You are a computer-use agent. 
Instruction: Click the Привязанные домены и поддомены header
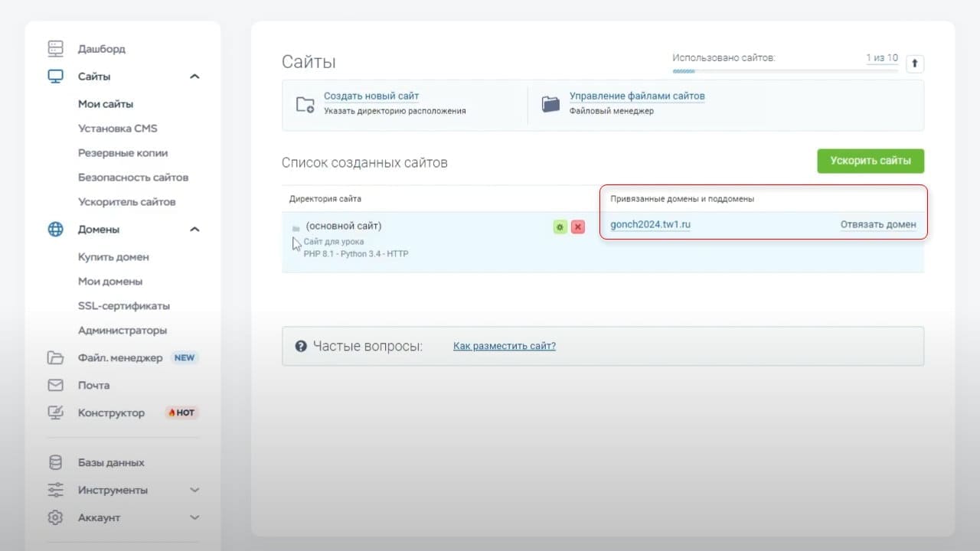(682, 199)
